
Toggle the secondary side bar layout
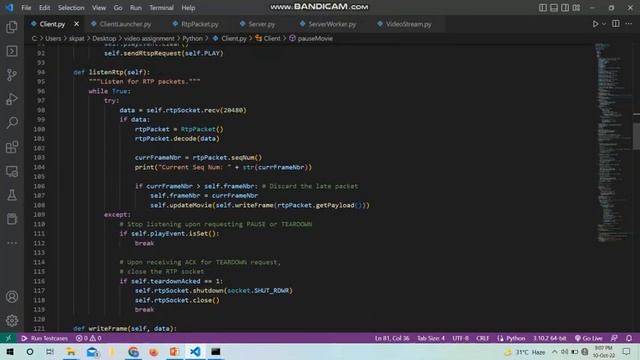pyautogui.click(x=565, y=8)
